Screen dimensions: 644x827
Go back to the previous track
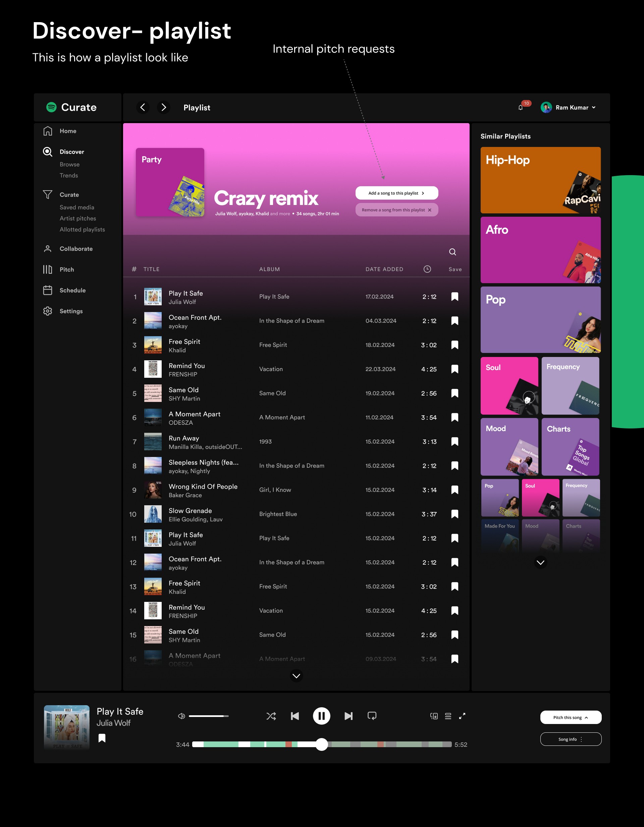click(295, 716)
